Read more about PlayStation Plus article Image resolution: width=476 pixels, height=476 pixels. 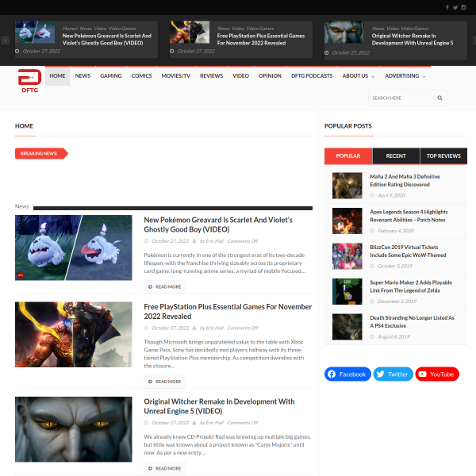point(164,382)
